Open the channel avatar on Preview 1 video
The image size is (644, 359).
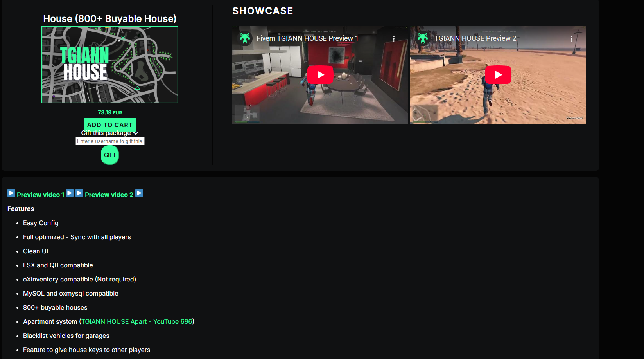click(x=245, y=38)
